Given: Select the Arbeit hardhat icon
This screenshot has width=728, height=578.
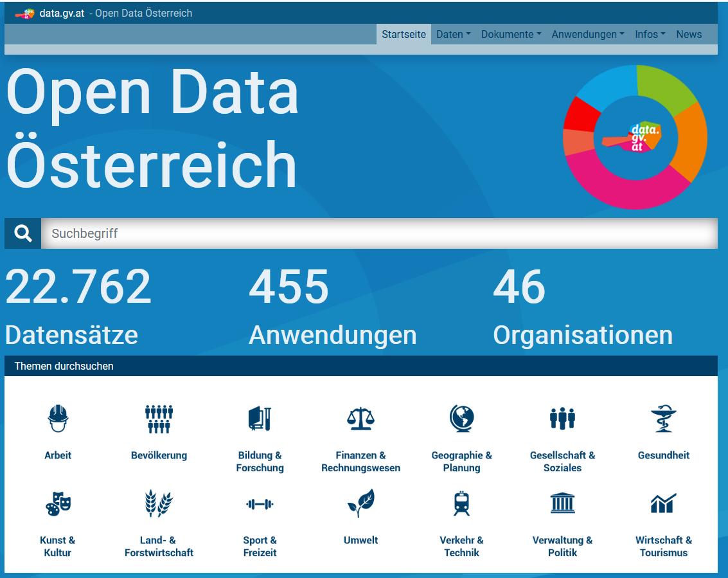Looking at the screenshot, I should (x=58, y=419).
